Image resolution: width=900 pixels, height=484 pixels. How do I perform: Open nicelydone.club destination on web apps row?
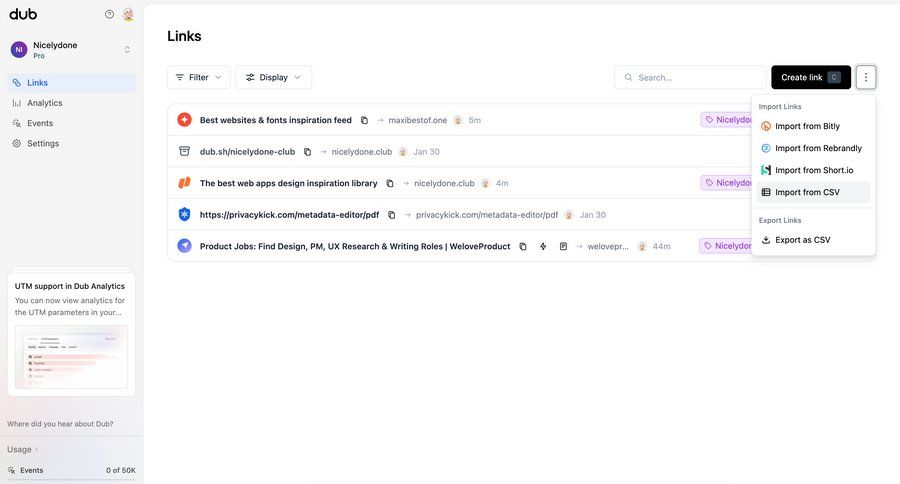(444, 183)
